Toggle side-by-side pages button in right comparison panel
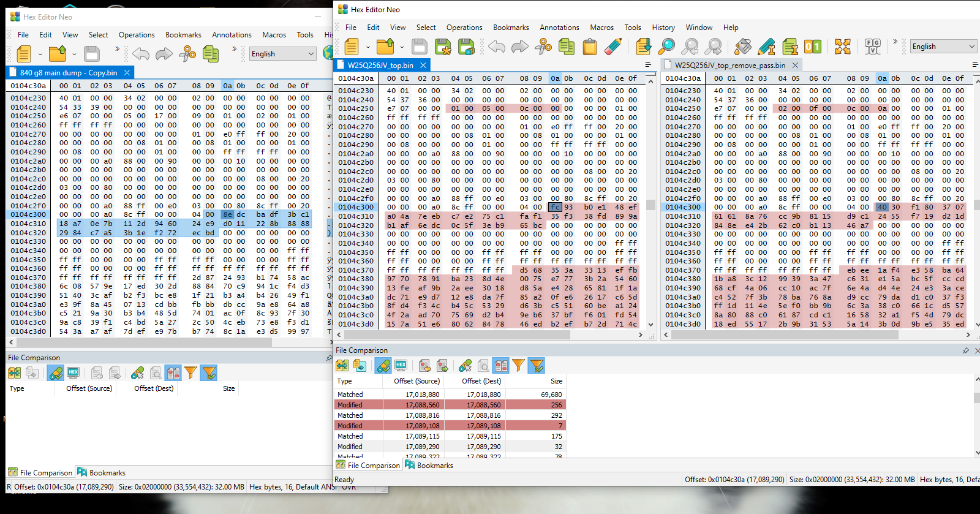The height and width of the screenshot is (514, 980). pyautogui.click(x=500, y=366)
